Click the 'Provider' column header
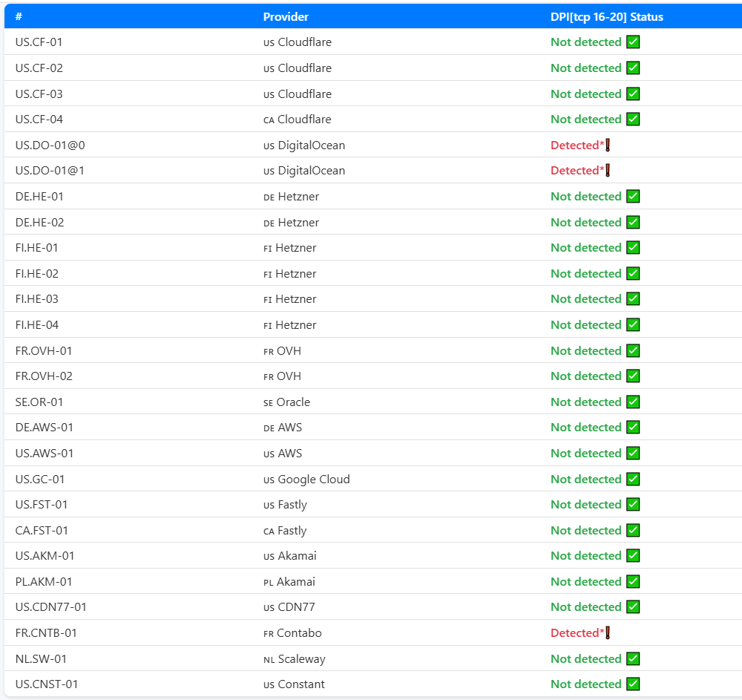742x700 pixels. (x=286, y=16)
